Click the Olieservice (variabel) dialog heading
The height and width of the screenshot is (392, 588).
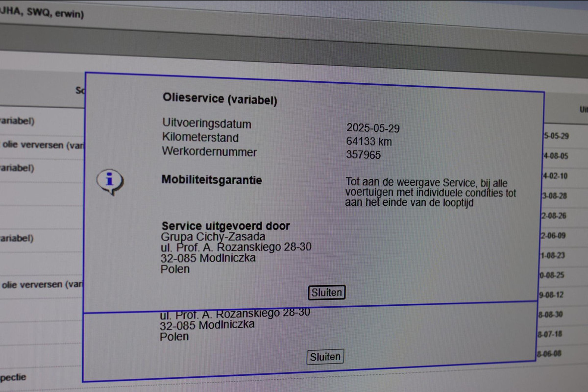pos(220,99)
